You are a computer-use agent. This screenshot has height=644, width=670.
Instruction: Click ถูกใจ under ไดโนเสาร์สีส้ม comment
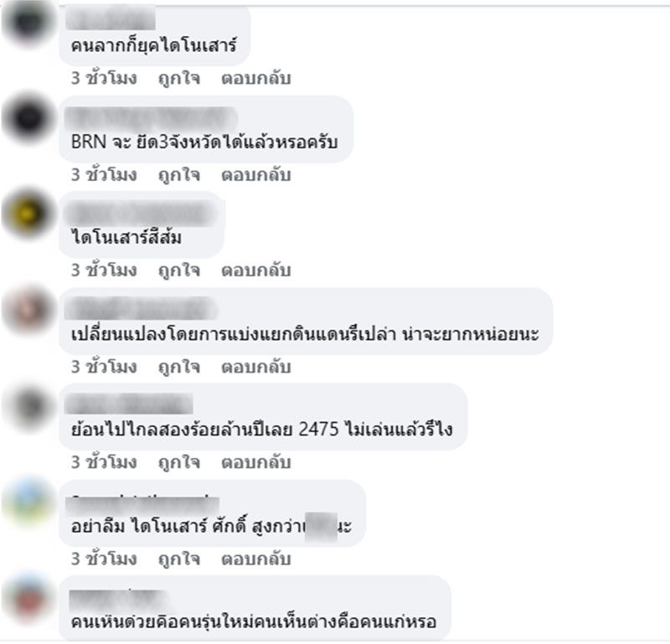pos(179,270)
